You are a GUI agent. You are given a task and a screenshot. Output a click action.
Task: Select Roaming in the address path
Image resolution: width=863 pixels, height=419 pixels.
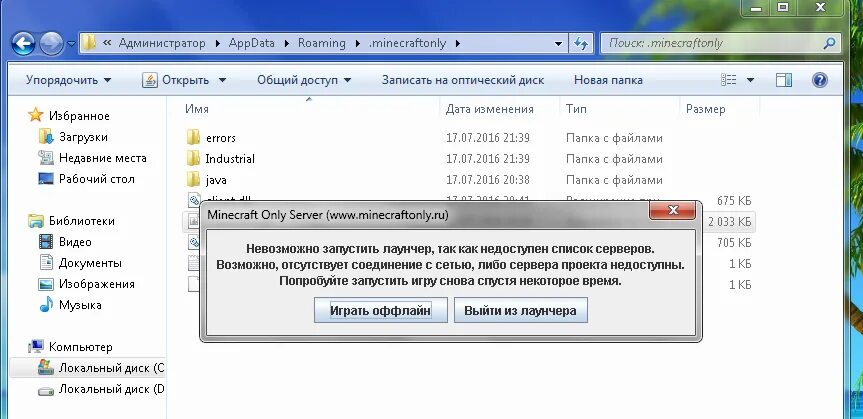point(322,43)
